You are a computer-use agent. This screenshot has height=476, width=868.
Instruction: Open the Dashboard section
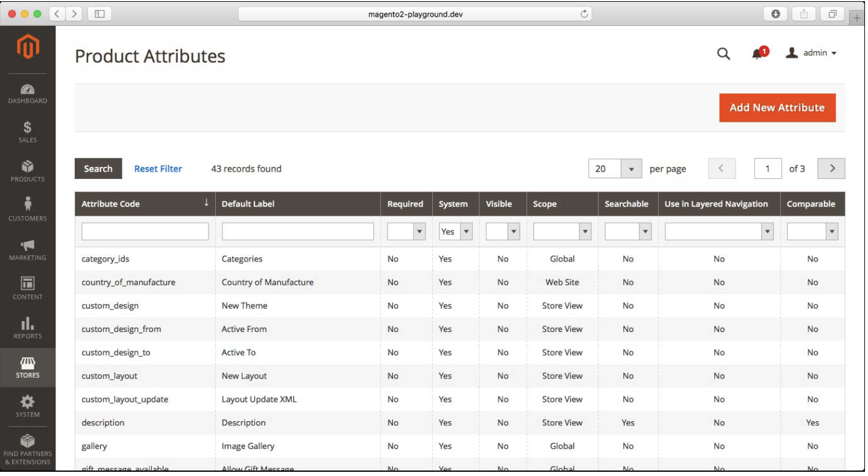coord(27,95)
